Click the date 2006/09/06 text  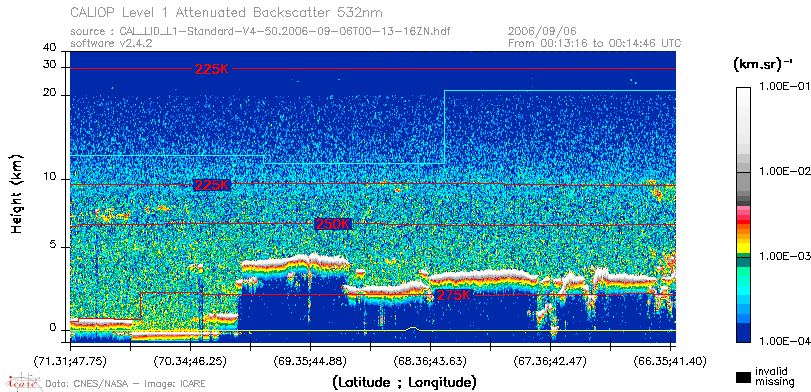coord(542,32)
